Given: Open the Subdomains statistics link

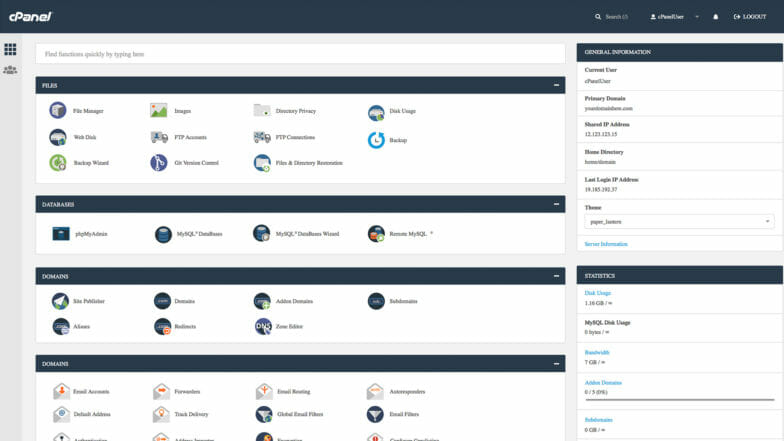Looking at the screenshot, I should pos(598,420).
